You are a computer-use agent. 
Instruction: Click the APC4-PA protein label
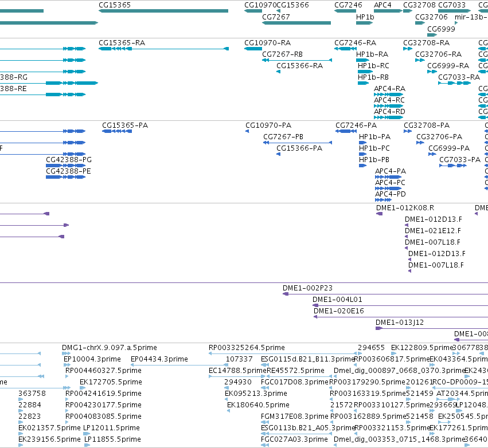click(391, 171)
